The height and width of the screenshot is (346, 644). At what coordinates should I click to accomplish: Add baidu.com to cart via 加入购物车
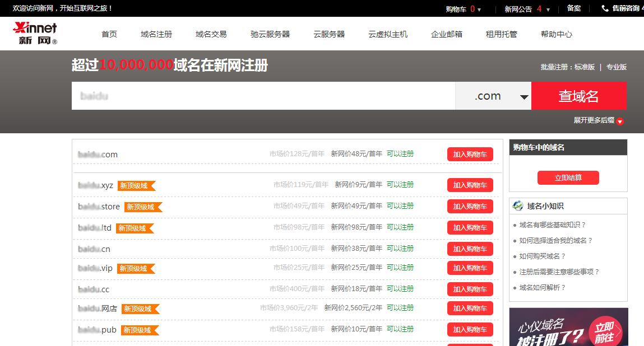(470, 153)
